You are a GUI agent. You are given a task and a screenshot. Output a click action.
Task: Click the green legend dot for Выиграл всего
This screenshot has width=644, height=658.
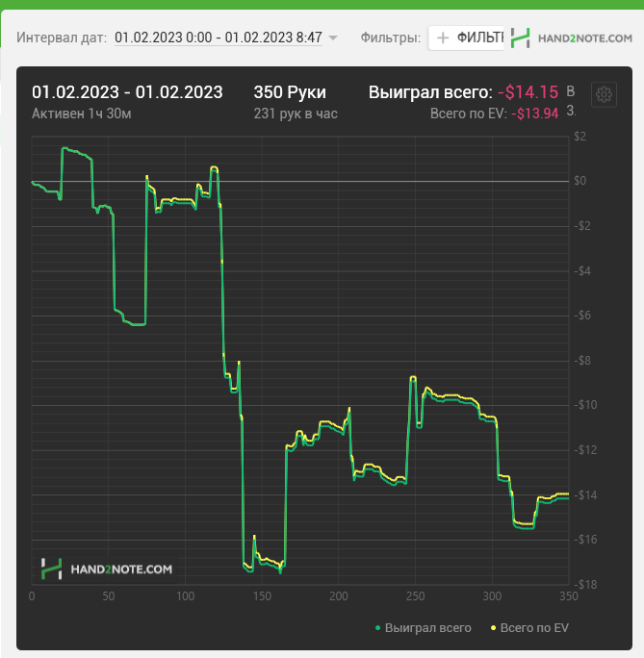378,628
